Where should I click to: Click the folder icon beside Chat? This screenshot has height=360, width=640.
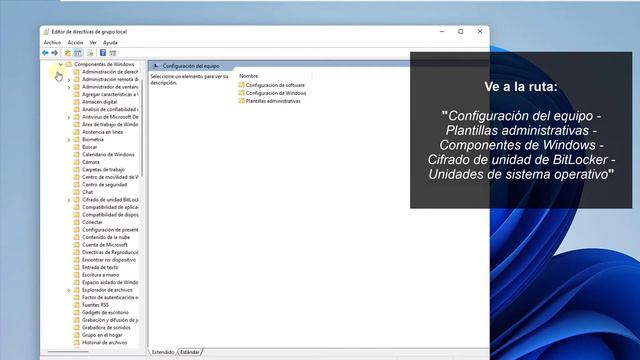[76, 192]
